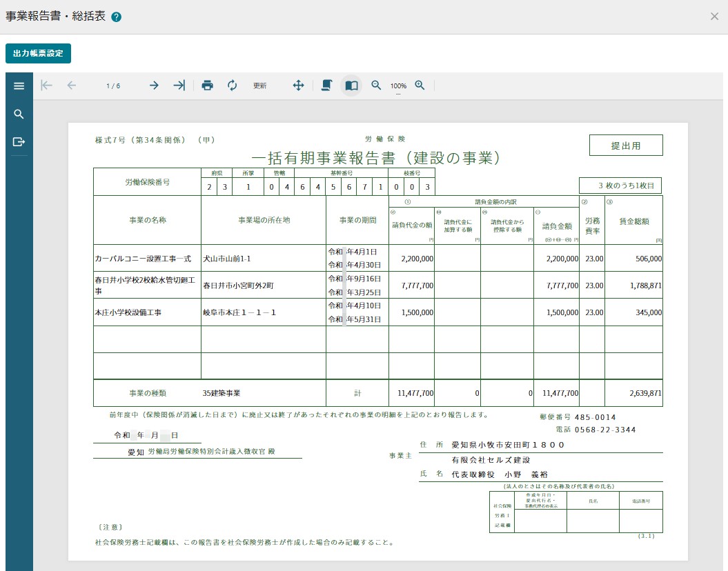Click the wage total 1,788,871
728x571 pixels.
(x=645, y=285)
